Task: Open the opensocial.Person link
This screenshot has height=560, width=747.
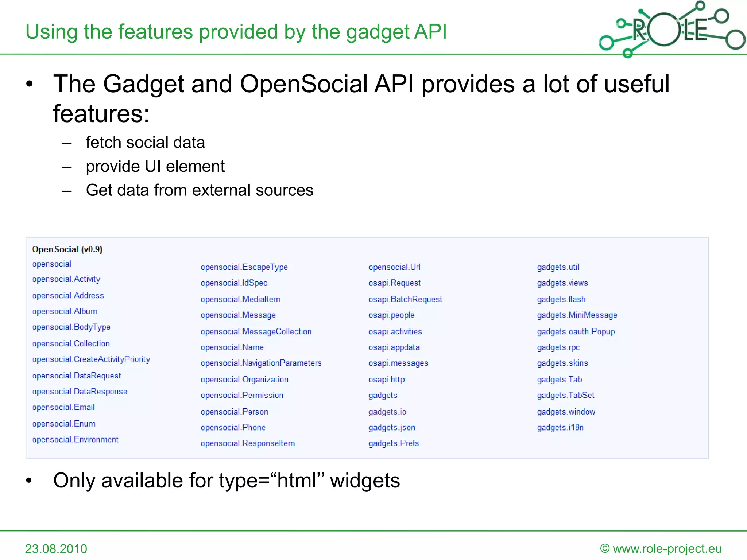Action: coord(234,412)
